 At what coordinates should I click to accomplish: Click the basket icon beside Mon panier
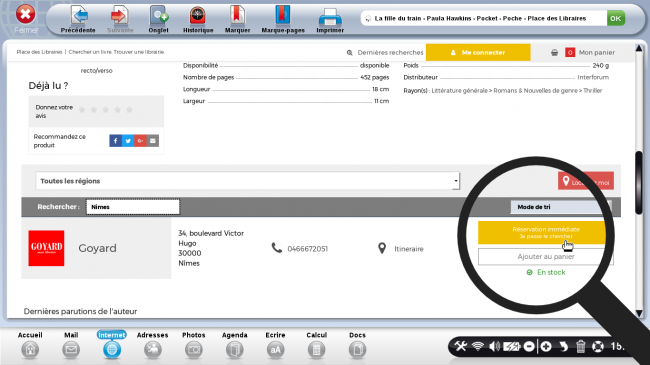[x=554, y=53]
